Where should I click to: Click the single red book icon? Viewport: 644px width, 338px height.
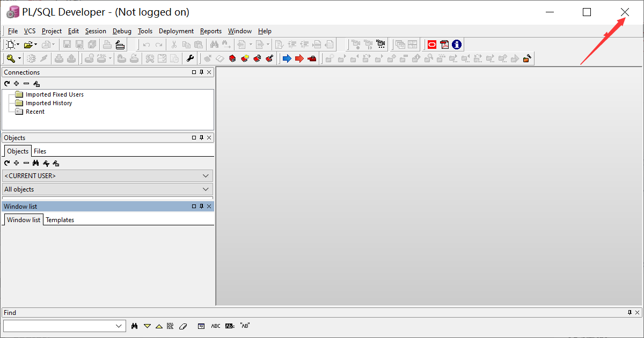pyautogui.click(x=232, y=58)
